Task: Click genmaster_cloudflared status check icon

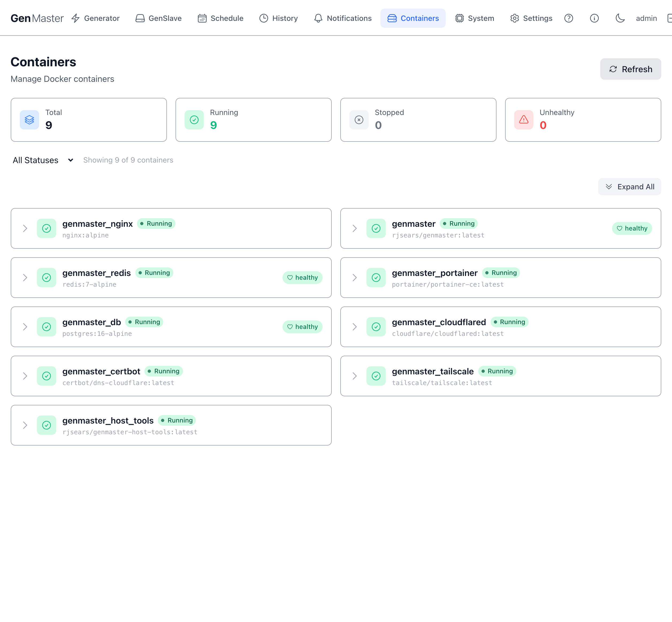Action: pyautogui.click(x=376, y=327)
